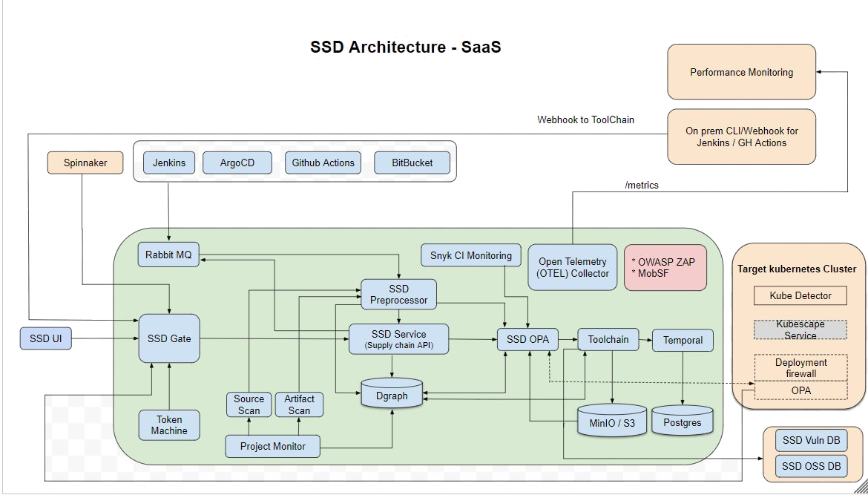
Task: Select the Jenkins box
Action: click(x=169, y=163)
